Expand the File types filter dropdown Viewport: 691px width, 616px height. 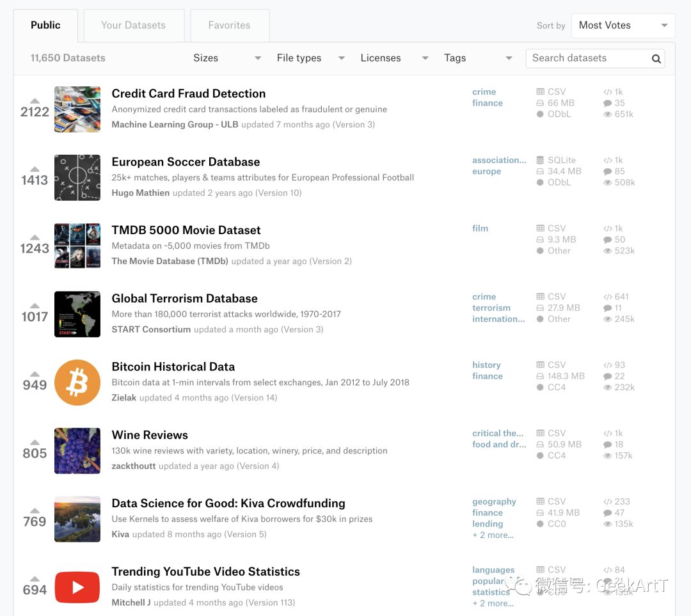tap(311, 58)
